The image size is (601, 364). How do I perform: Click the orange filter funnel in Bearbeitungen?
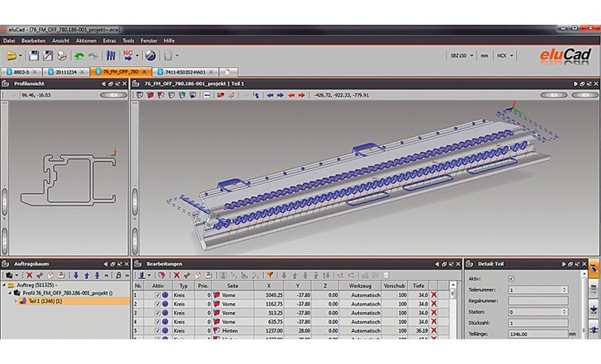pyautogui.click(x=270, y=275)
